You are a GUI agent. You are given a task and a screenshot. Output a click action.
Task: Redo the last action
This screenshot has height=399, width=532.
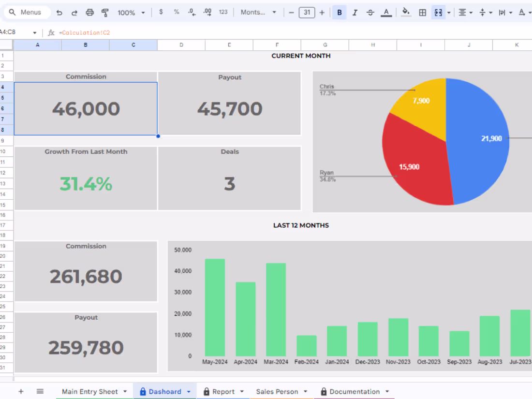74,12
